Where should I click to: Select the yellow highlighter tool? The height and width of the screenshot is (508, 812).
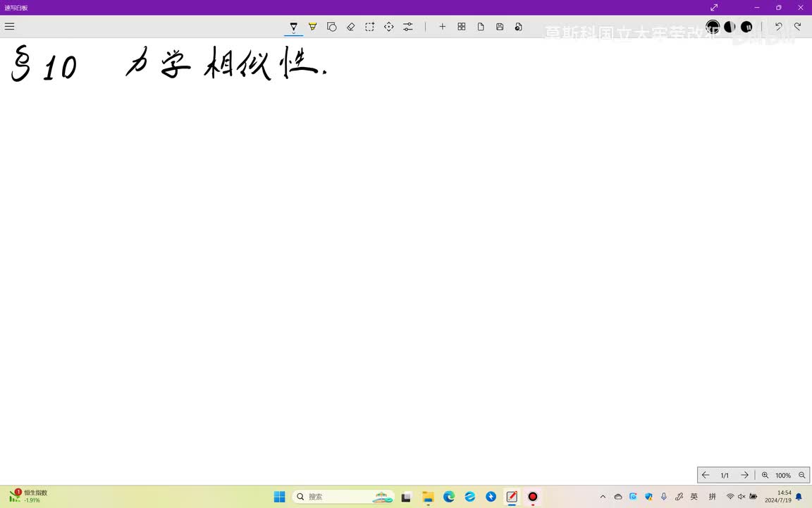313,26
